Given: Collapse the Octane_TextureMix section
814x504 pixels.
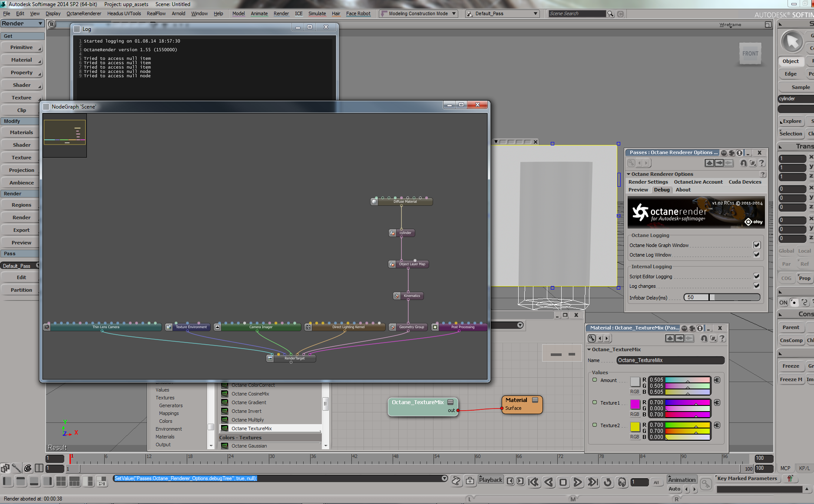Looking at the screenshot, I should (589, 349).
